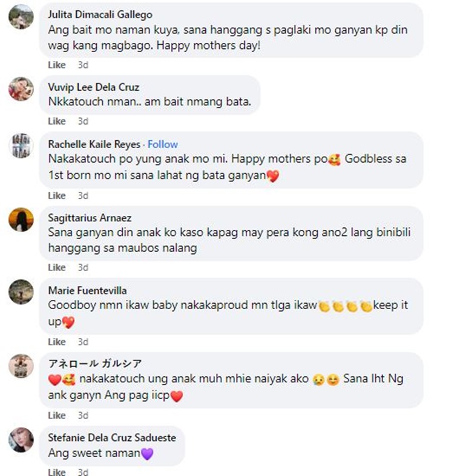Like Stefanie Dela Cruz Sadueste's comment
This screenshot has height=476, width=454.
(x=57, y=472)
